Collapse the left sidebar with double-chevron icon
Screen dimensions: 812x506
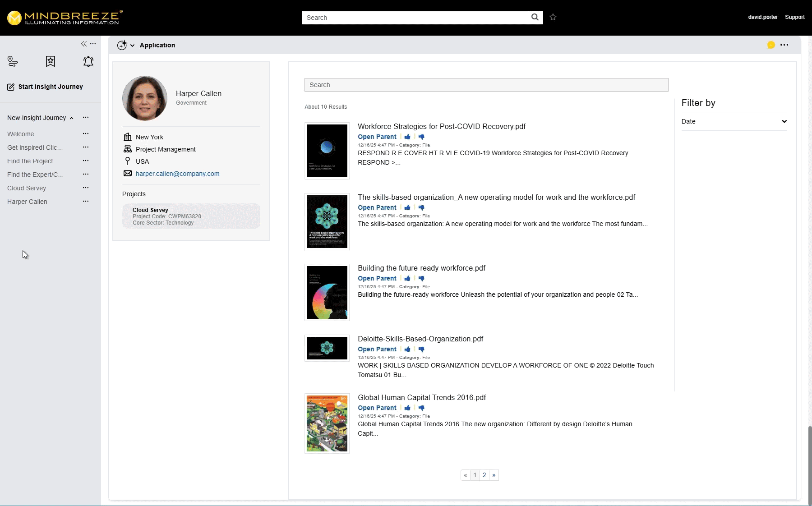pyautogui.click(x=83, y=44)
